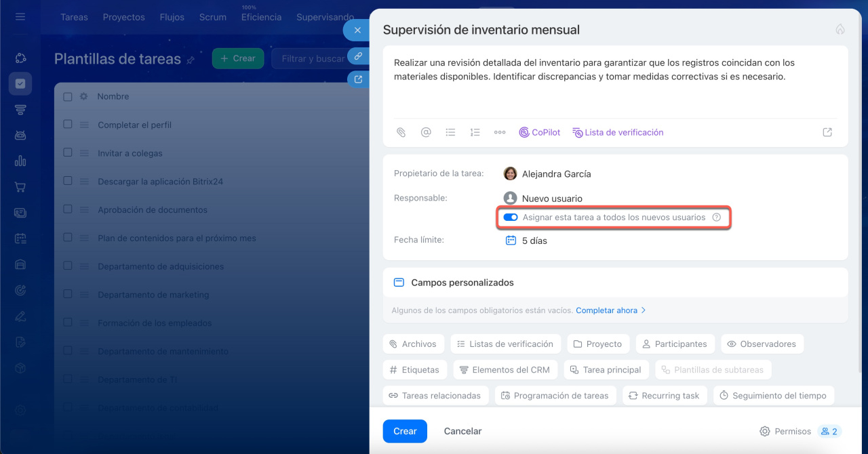Image resolution: width=868 pixels, height=454 pixels.
Task: Click the paperclip attach file icon
Action: 401,133
